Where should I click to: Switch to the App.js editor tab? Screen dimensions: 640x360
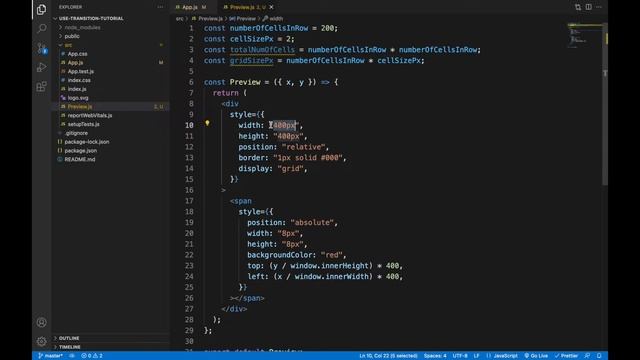click(x=191, y=7)
